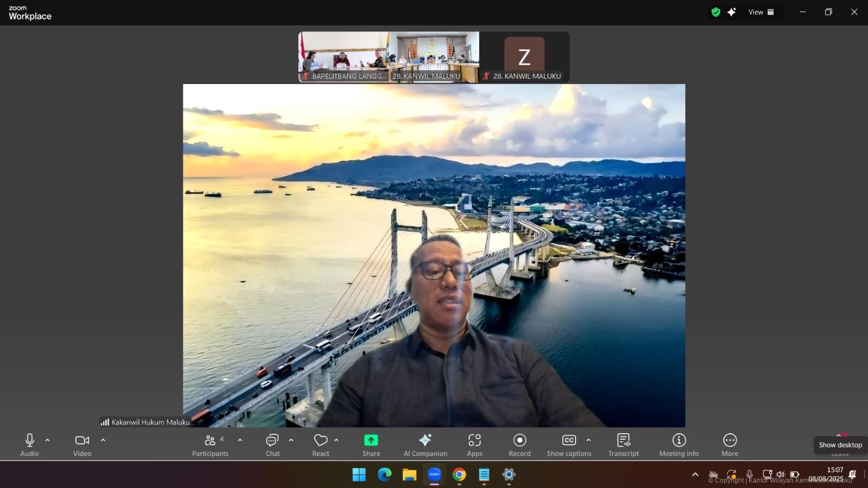The height and width of the screenshot is (488, 868).
Task: Click the tray microphone-in-use icon
Action: (x=749, y=474)
